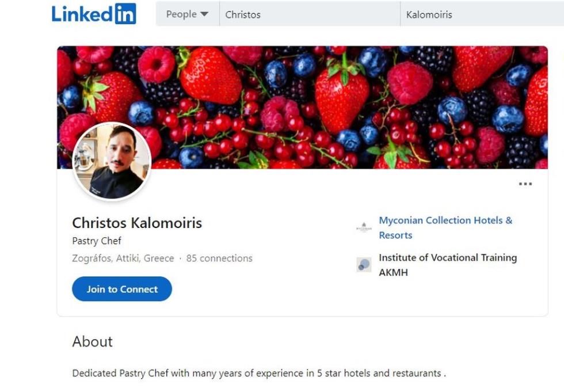Open Institute of Vocational Training AKMH link
This screenshot has width=564, height=392.
[448, 265]
